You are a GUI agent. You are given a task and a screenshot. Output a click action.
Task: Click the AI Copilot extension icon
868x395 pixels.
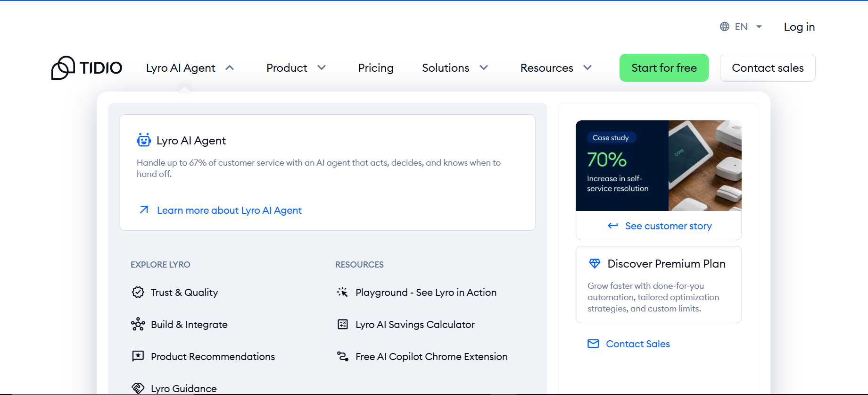(x=343, y=356)
